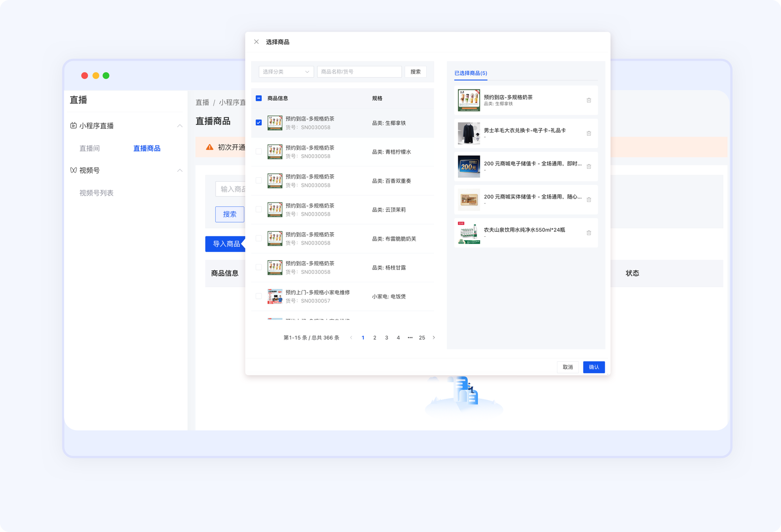Go to next page using right arrow
The width and height of the screenshot is (781, 532).
[x=433, y=338]
